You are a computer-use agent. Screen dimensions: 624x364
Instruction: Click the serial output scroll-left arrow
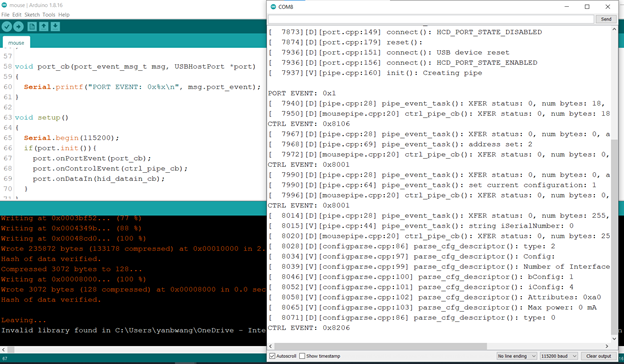[271, 346]
